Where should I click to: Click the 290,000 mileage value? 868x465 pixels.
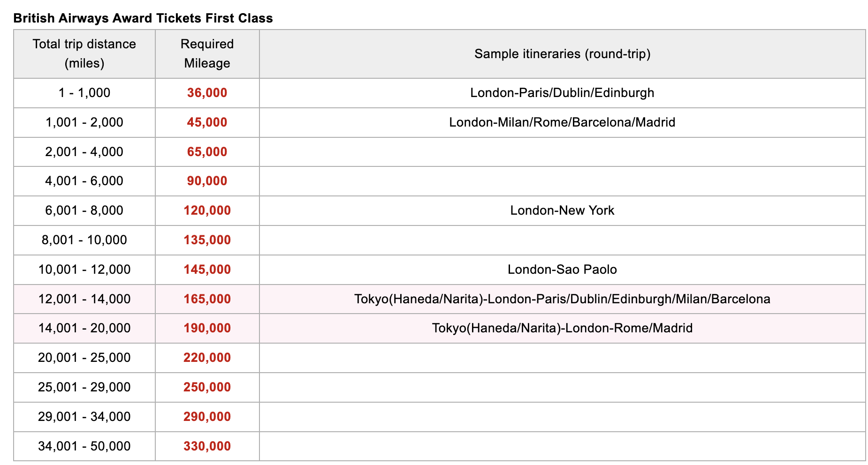click(x=207, y=417)
